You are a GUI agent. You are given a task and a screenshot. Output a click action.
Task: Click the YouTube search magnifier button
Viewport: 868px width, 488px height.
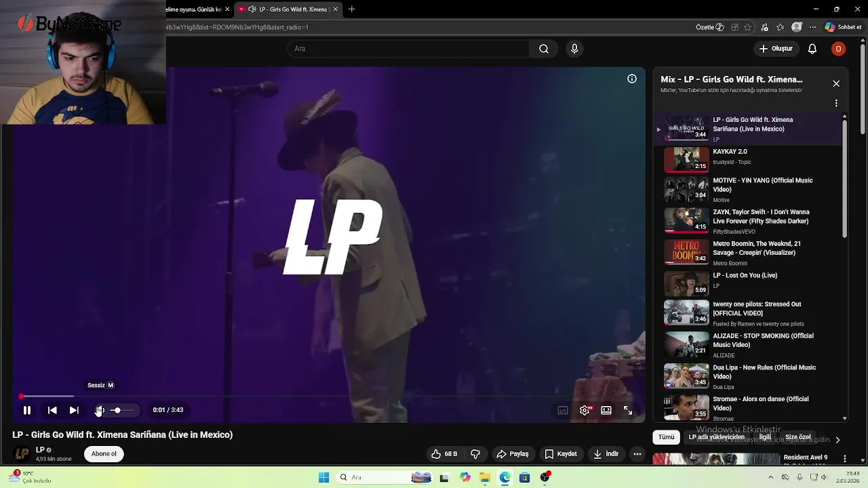pyautogui.click(x=544, y=49)
